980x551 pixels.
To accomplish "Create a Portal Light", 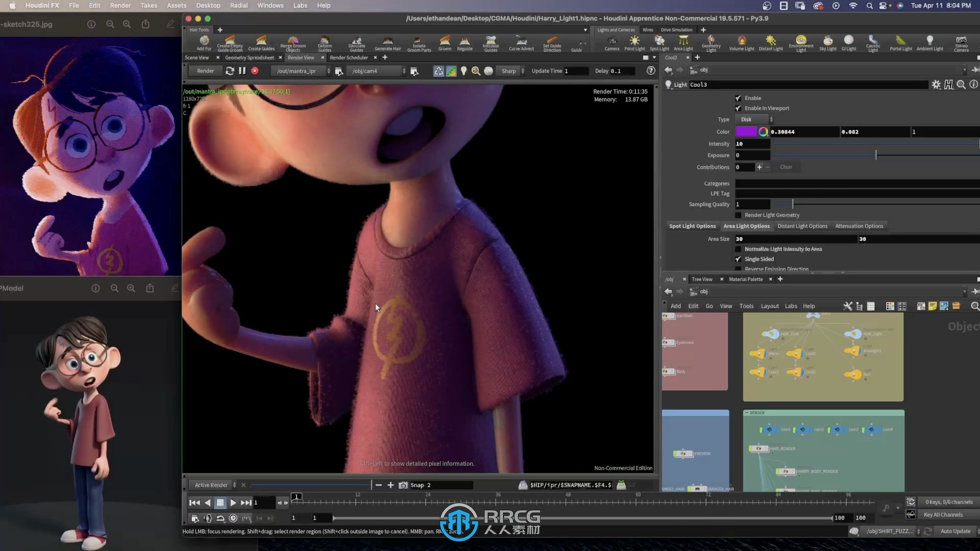I will [x=901, y=43].
